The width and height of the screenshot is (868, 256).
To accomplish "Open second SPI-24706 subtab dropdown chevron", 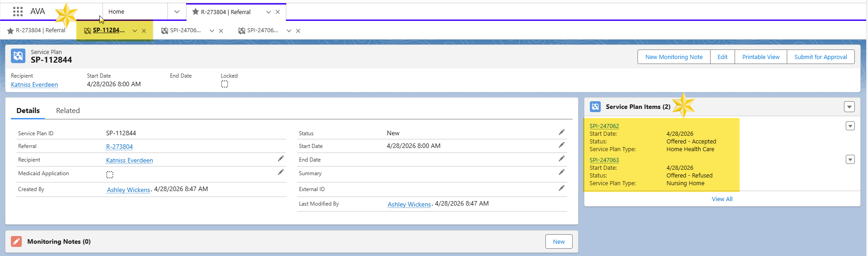I will click(289, 31).
